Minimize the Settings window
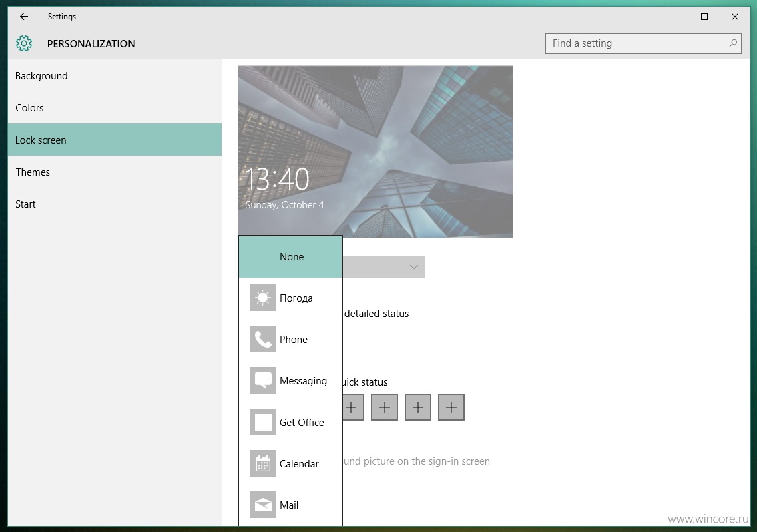 [x=674, y=17]
